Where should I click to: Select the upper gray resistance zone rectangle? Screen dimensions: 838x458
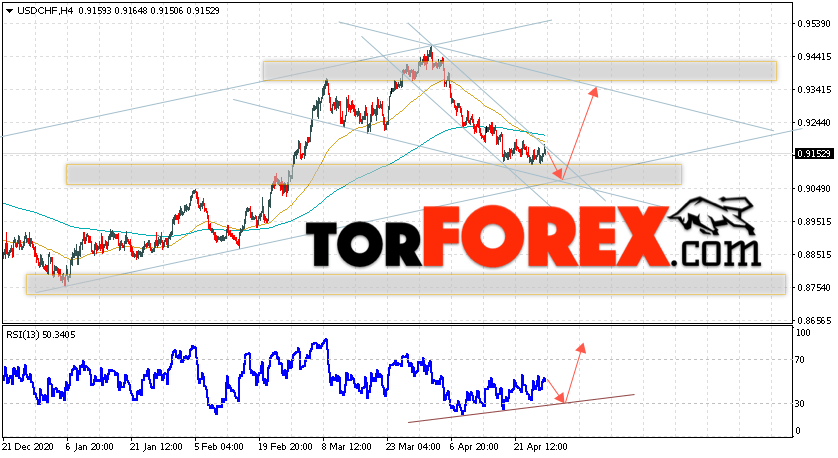click(519, 71)
